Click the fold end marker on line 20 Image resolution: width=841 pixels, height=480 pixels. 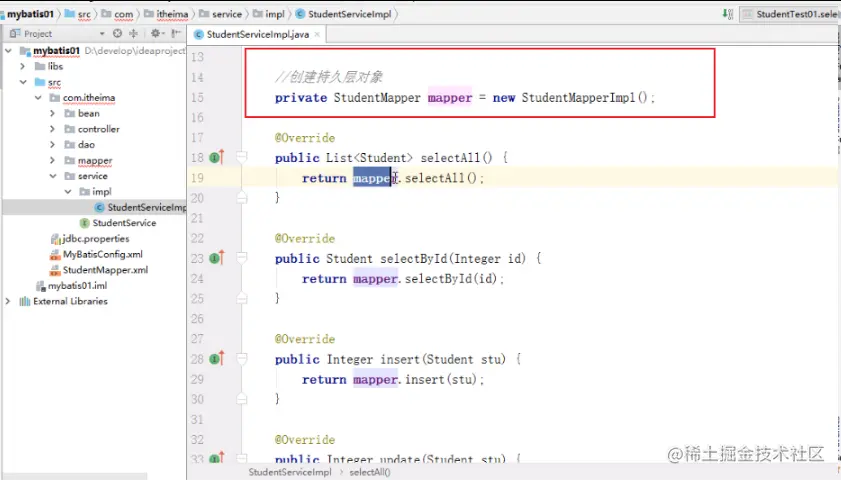242,198
